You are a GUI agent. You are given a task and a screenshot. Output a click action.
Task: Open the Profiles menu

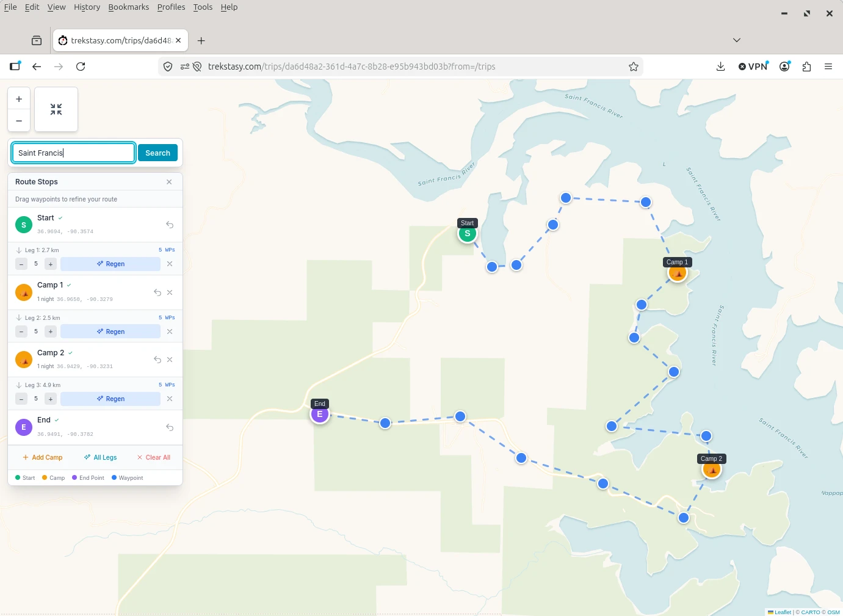[171, 7]
